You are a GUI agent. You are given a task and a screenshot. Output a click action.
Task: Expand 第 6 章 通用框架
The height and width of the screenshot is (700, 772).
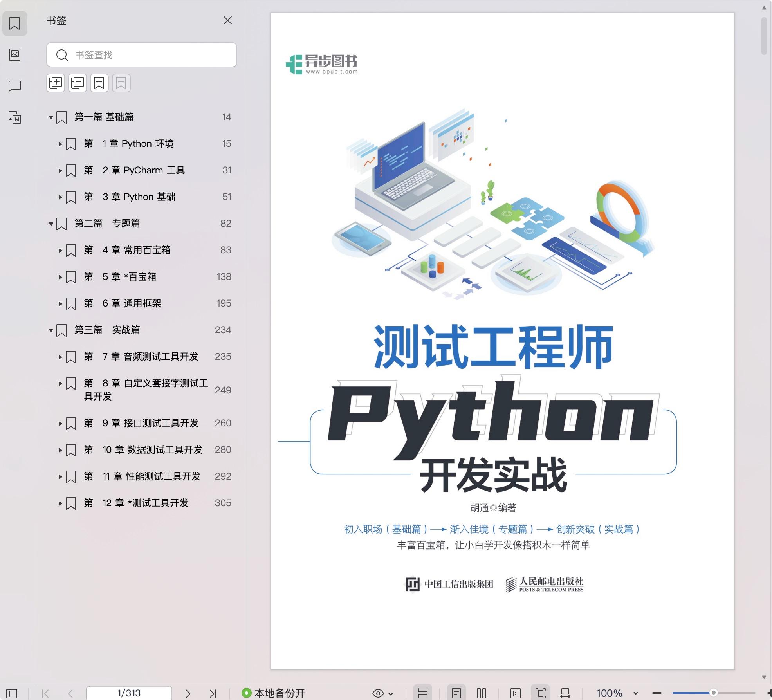coord(60,303)
